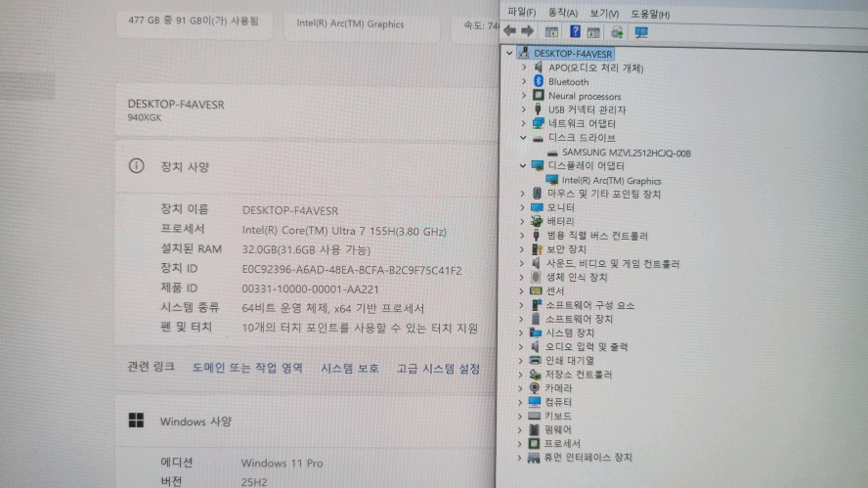The image size is (868, 488).
Task: Click the USB 커넥터 관리자 icon
Action: coord(538,110)
